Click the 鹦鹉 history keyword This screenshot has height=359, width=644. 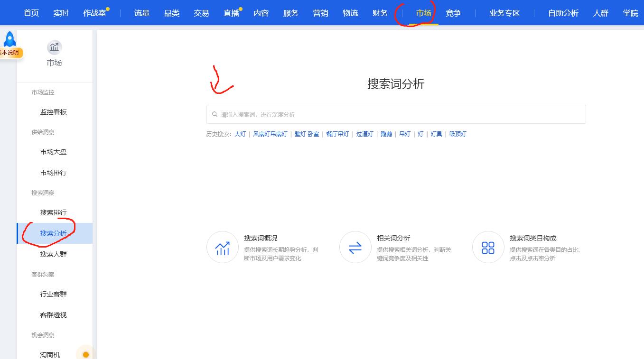point(386,134)
